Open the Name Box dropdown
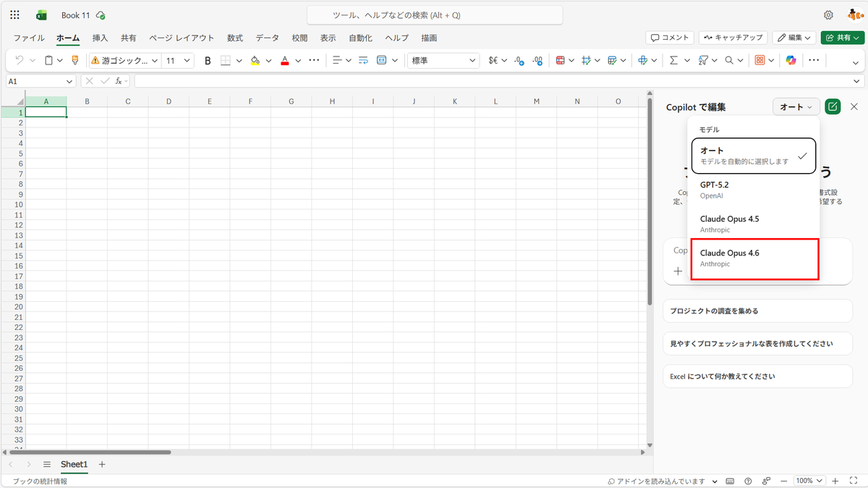The image size is (868, 488). pos(69,82)
